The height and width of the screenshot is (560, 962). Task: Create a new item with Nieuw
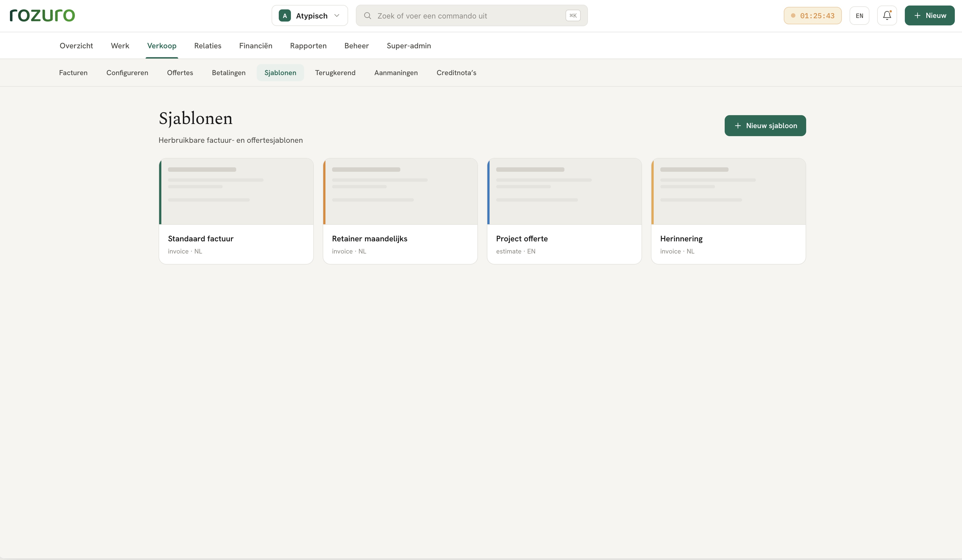pyautogui.click(x=930, y=16)
